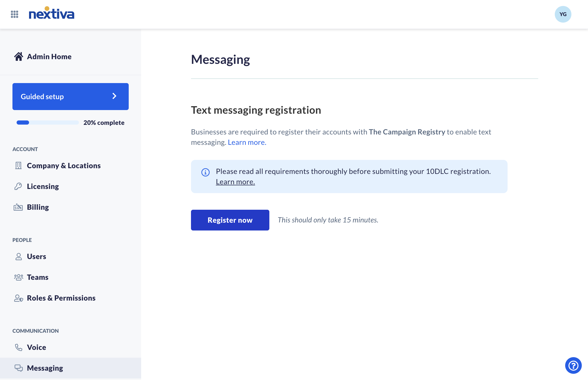Image resolution: width=588 pixels, height=380 pixels.
Task: Click the Voice phone icon
Action: point(18,347)
